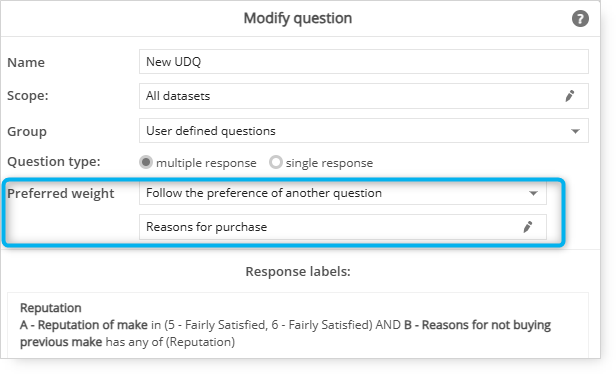This screenshot has width=616, height=374.
Task: Open help via the question mark icon
Action: pyautogui.click(x=580, y=18)
